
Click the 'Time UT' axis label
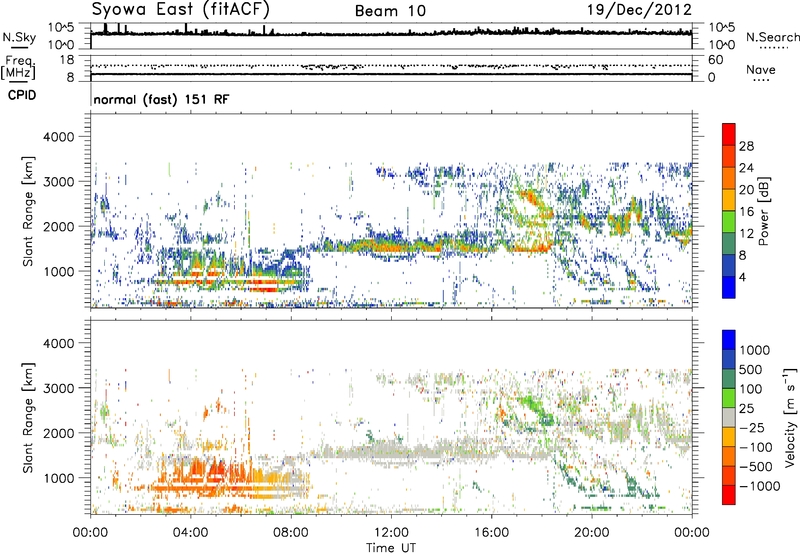tap(391, 548)
